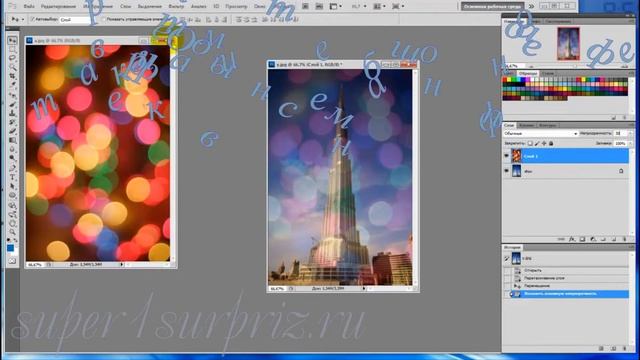Image resolution: width=640 pixels, height=360 pixels.
Task: Lock layer position
Action: pos(544,143)
